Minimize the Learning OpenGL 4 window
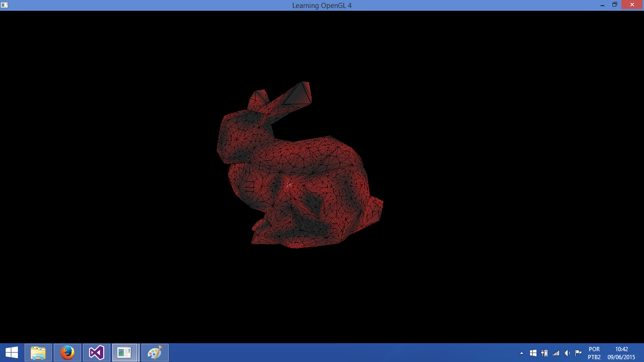The image size is (644, 362). (x=602, y=5)
